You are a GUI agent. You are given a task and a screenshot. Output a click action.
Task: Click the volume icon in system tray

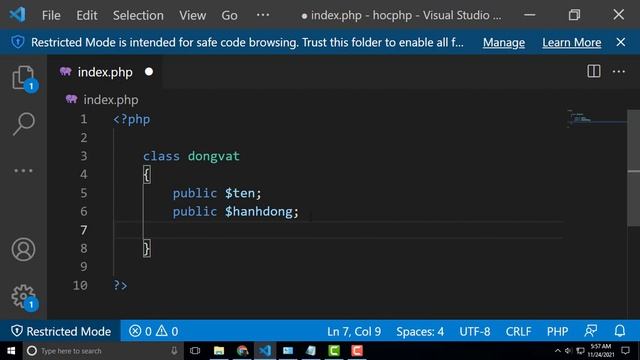(x=568, y=351)
